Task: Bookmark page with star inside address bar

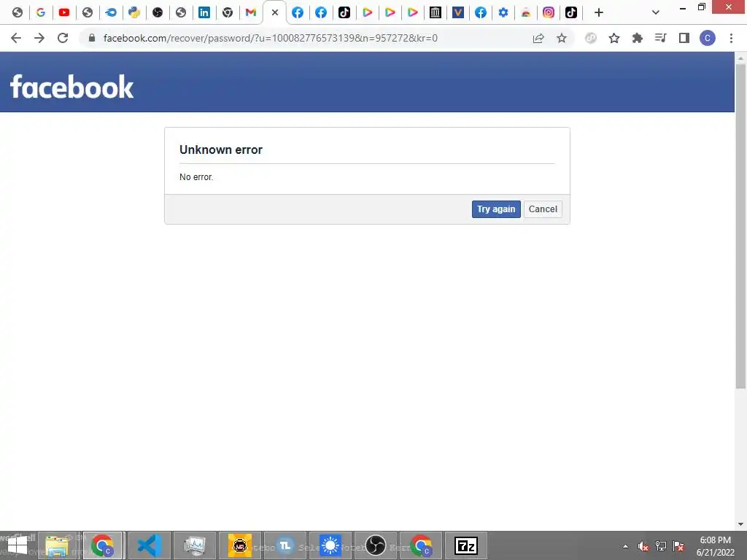Action: pyautogui.click(x=562, y=38)
